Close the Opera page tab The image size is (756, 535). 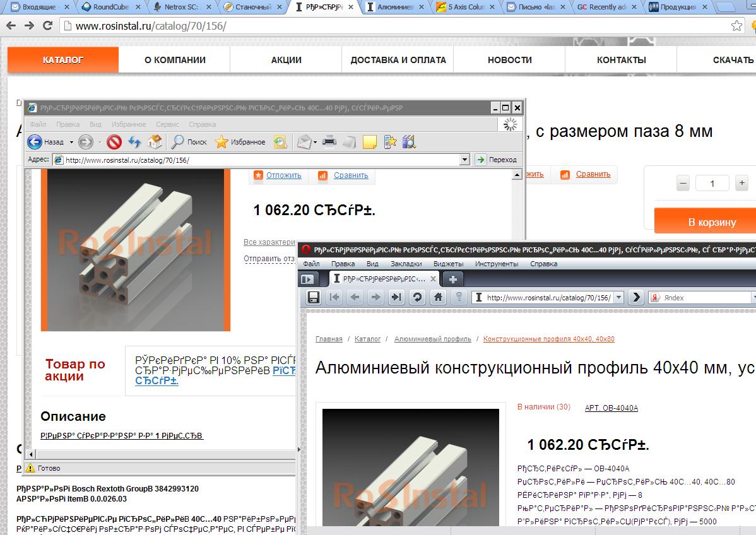tap(433, 279)
